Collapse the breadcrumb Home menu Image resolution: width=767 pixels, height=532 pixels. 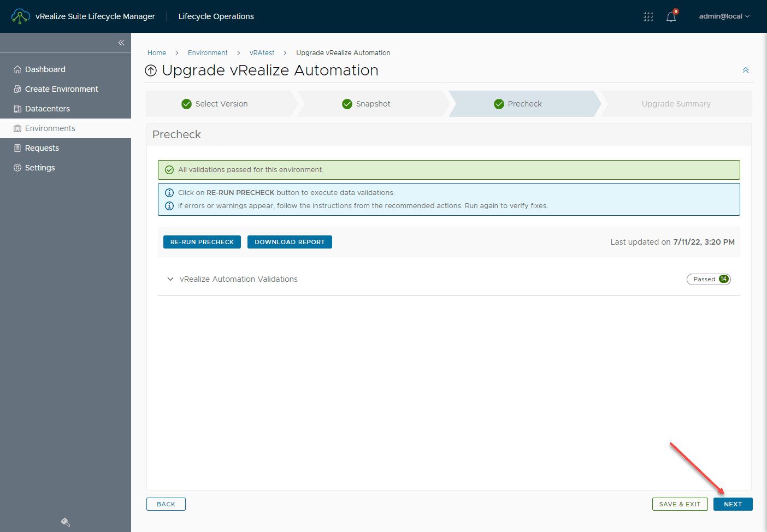coord(157,52)
